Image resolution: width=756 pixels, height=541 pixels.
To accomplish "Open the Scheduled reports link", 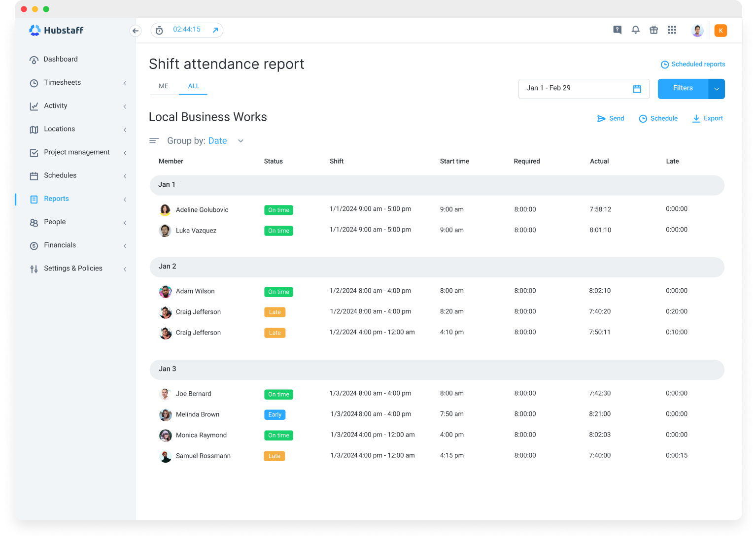I will pyautogui.click(x=693, y=65).
